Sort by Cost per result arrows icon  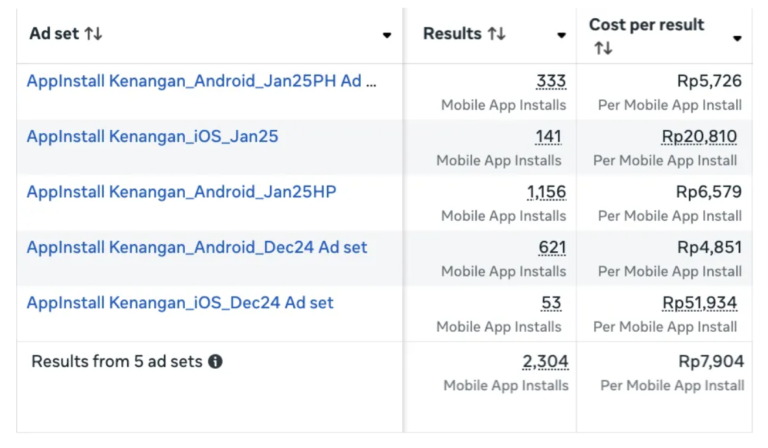point(603,48)
